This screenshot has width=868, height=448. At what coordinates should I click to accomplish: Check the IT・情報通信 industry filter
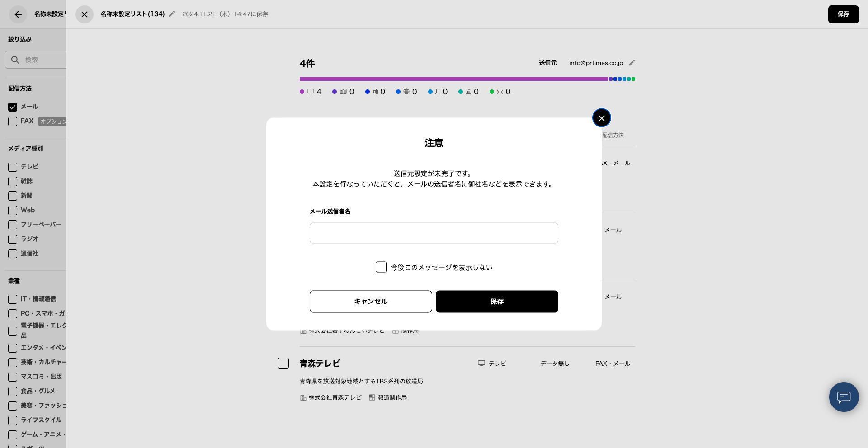click(x=13, y=299)
